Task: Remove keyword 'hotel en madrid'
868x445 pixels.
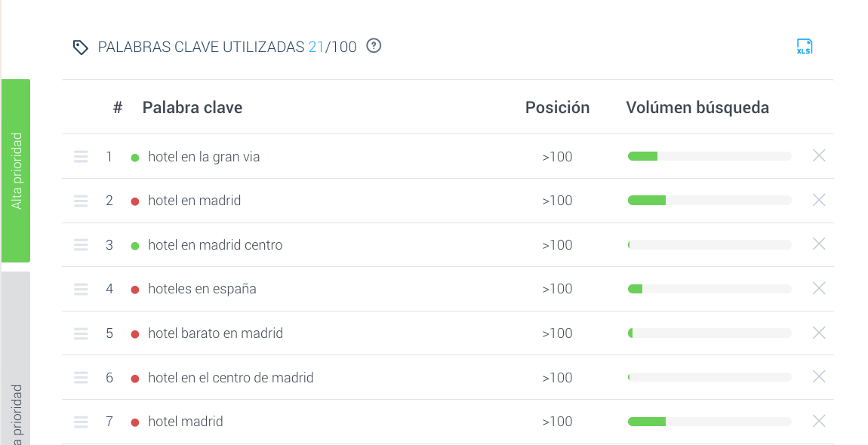Action: point(819,200)
